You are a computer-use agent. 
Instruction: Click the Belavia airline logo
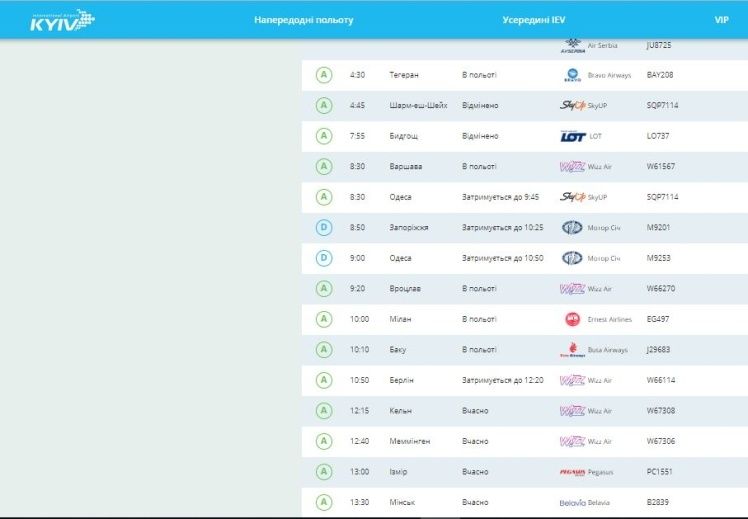pos(572,502)
